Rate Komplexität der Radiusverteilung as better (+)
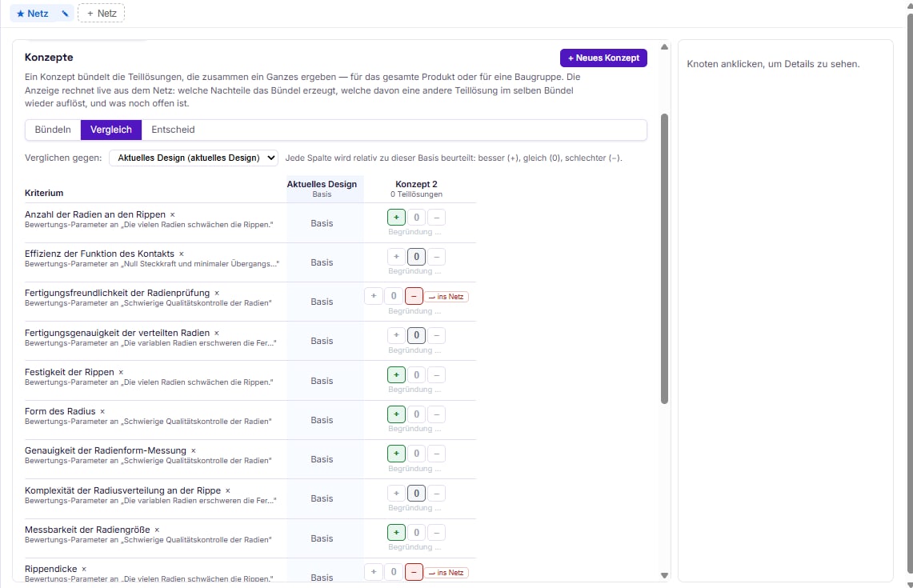Screen dimensions: 913x588 tap(397, 494)
